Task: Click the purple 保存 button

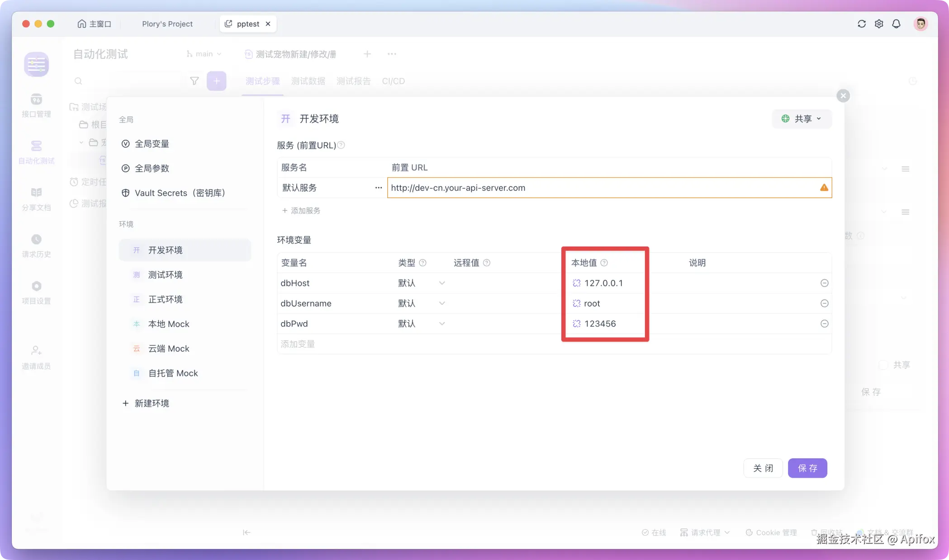Action: pyautogui.click(x=807, y=468)
